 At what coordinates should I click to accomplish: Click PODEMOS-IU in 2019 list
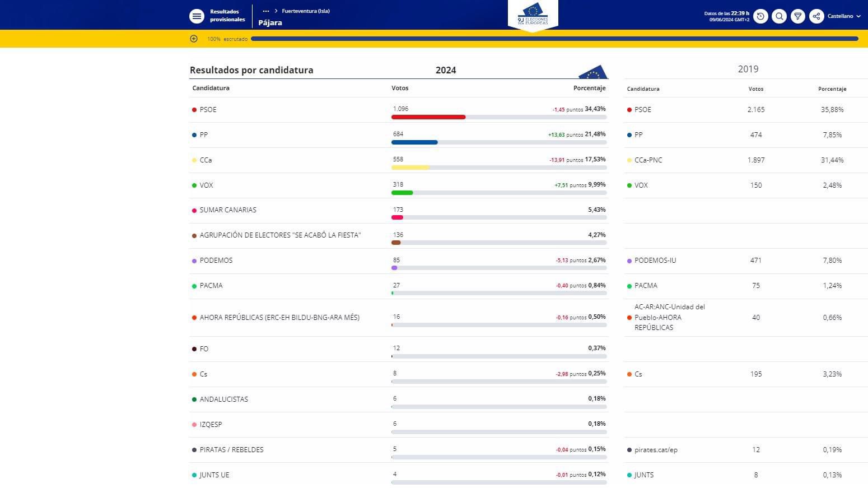655,261
